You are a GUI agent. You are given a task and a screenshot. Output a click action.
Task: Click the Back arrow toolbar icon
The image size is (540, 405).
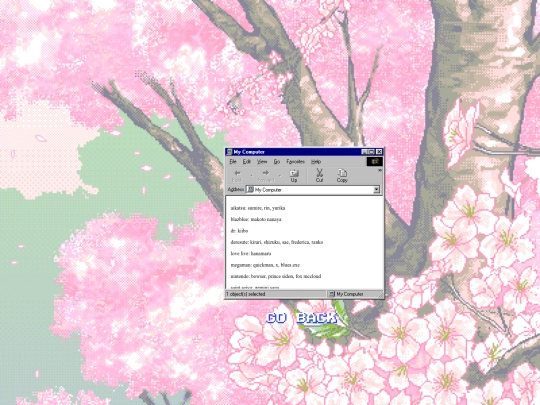(x=237, y=173)
